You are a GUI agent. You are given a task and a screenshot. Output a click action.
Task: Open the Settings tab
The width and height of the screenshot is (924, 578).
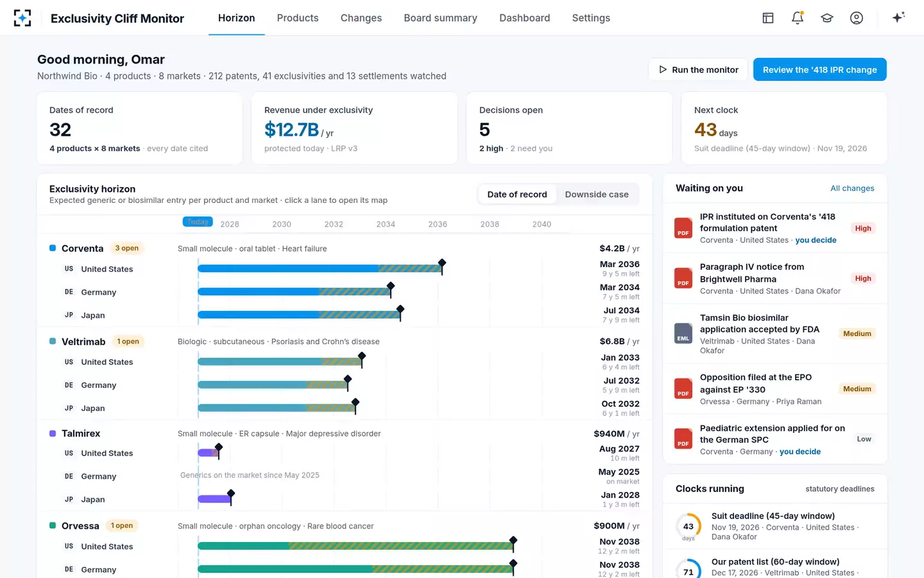[591, 18]
